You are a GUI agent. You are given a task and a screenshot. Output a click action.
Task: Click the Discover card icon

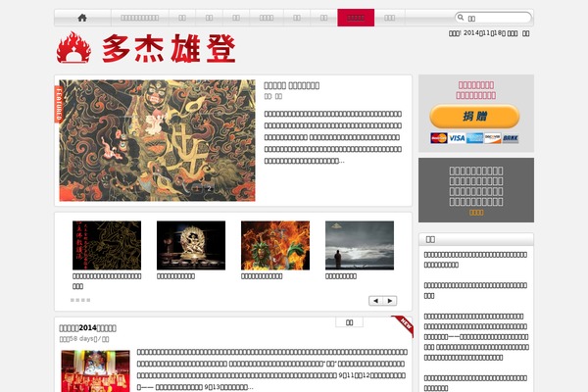point(492,138)
